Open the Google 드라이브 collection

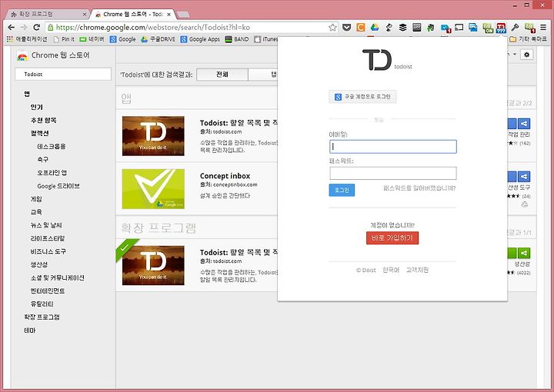[x=58, y=186]
